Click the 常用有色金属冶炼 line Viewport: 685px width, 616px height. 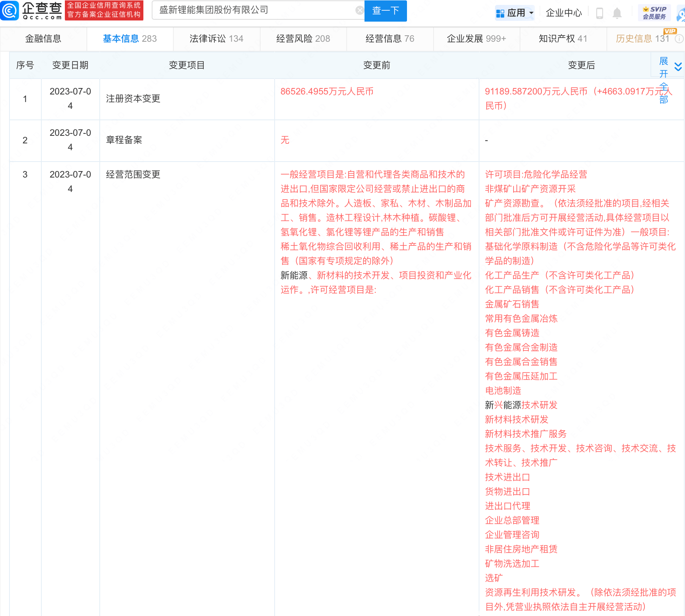point(521,319)
